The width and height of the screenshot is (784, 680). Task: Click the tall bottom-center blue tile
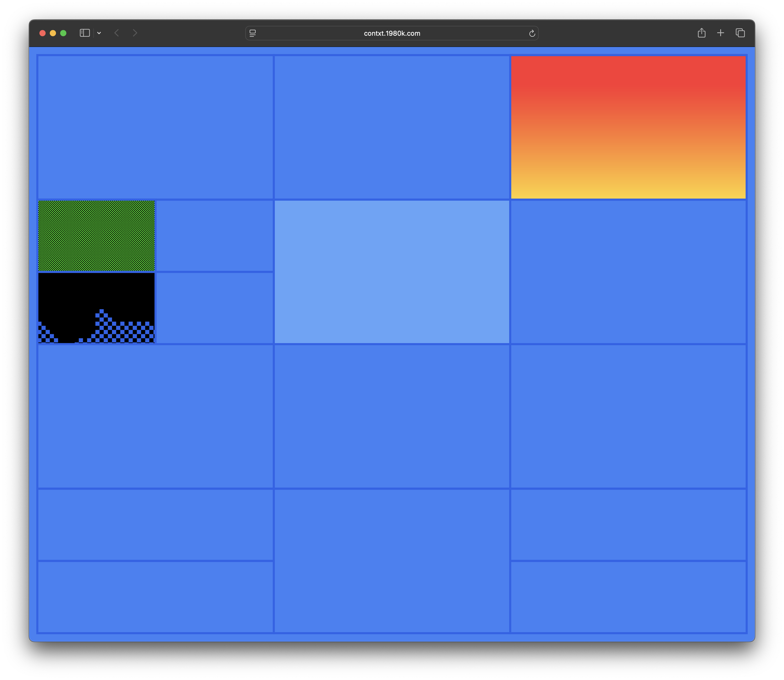tap(392, 561)
